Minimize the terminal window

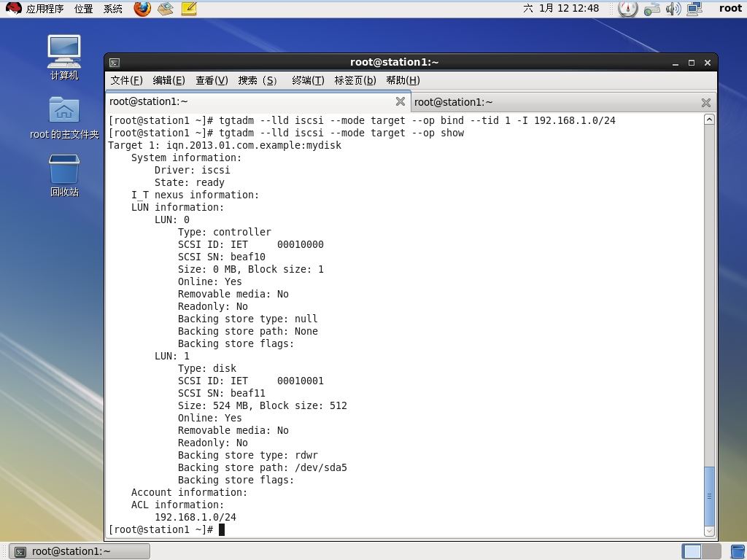click(676, 63)
